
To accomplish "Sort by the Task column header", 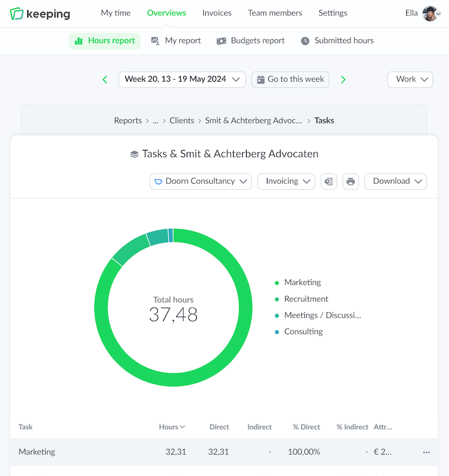I will [26, 427].
